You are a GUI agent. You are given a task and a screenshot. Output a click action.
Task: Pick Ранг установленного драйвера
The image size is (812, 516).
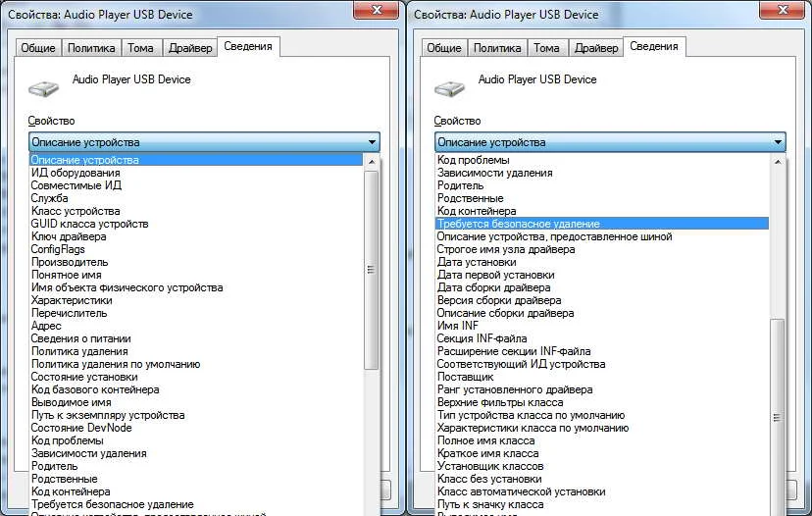coord(602,389)
